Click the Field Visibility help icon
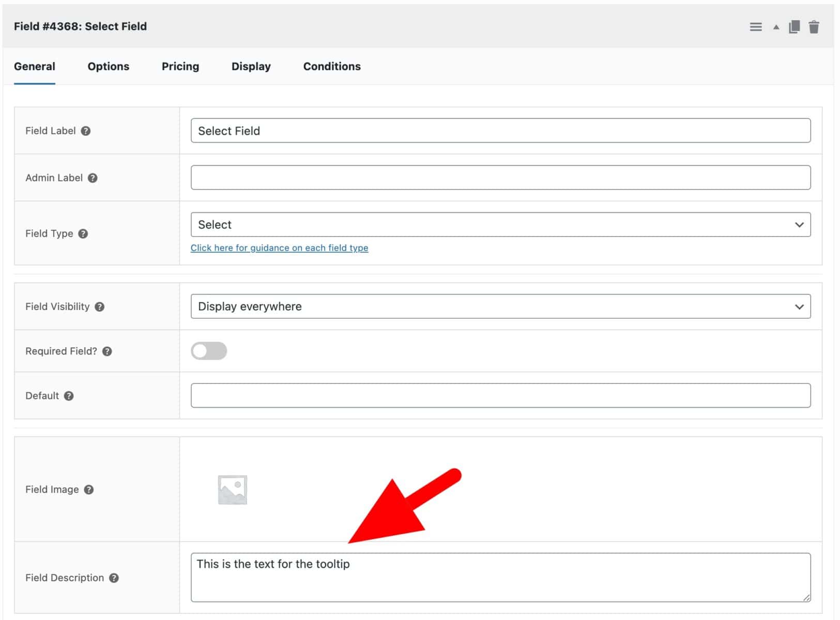Image resolution: width=840 pixels, height=620 pixels. click(100, 307)
